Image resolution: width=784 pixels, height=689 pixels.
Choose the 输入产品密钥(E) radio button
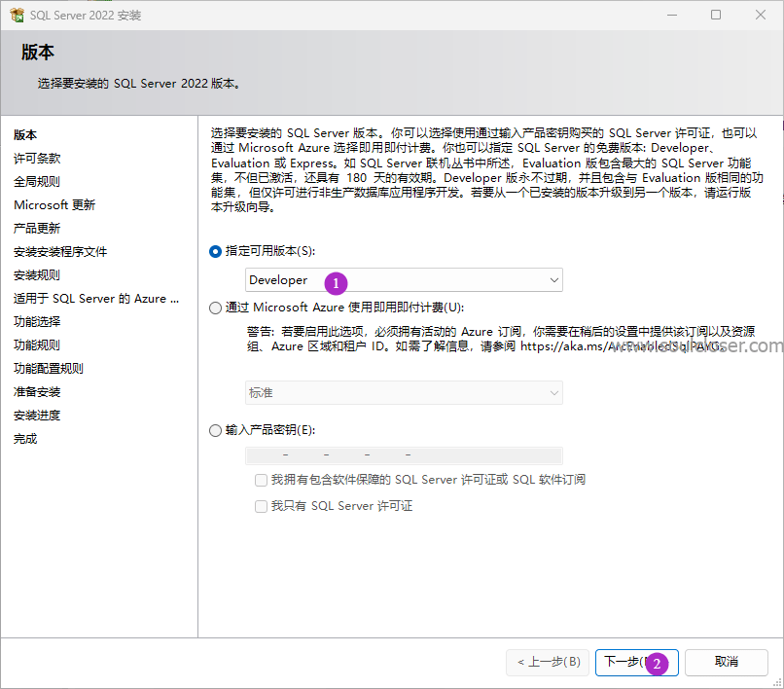(216, 430)
